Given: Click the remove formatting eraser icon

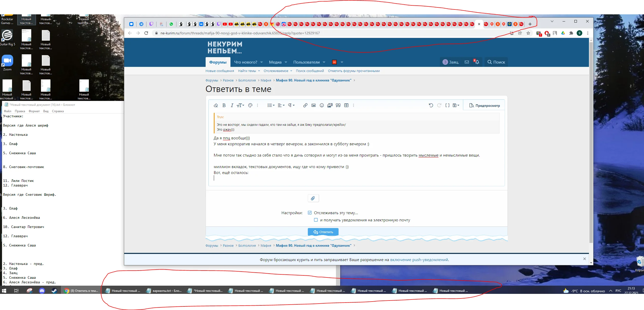Looking at the screenshot, I should (216, 105).
